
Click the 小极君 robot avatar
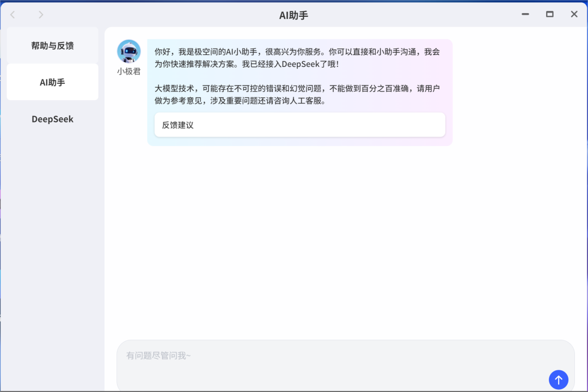[128, 51]
